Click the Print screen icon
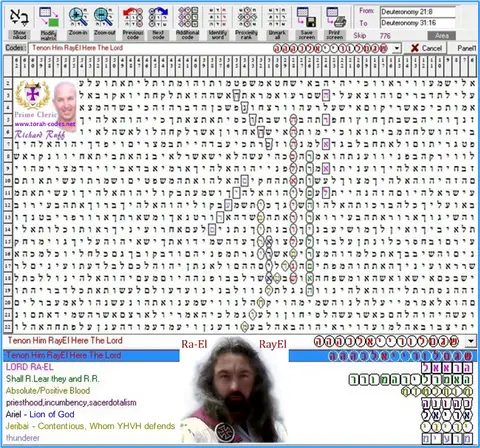The height and width of the screenshot is (448, 480). 335,17
